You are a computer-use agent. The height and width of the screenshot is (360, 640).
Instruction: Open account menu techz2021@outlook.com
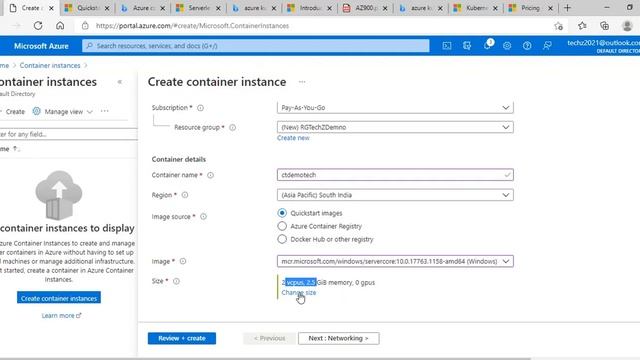tap(603, 46)
